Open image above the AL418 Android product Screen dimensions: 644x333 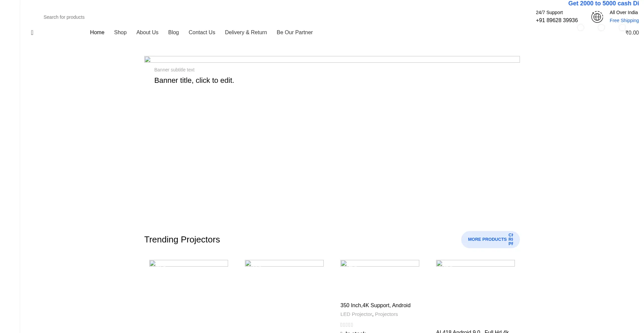[475, 263]
